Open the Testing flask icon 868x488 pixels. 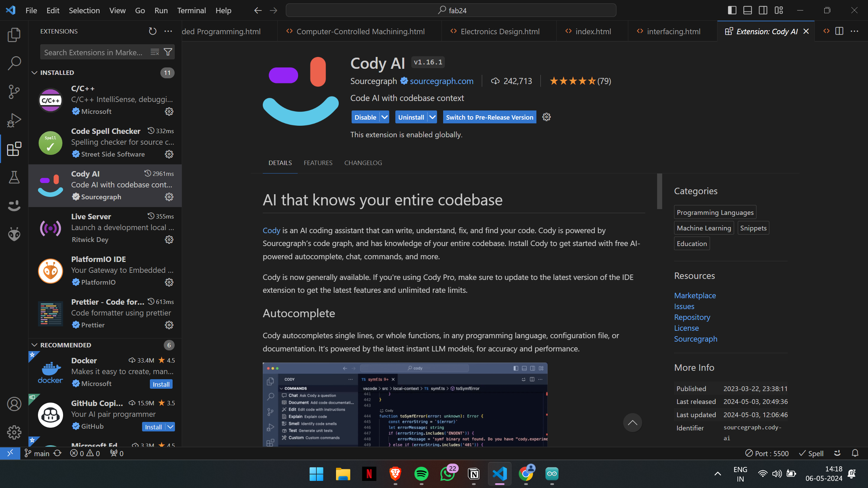tap(14, 177)
